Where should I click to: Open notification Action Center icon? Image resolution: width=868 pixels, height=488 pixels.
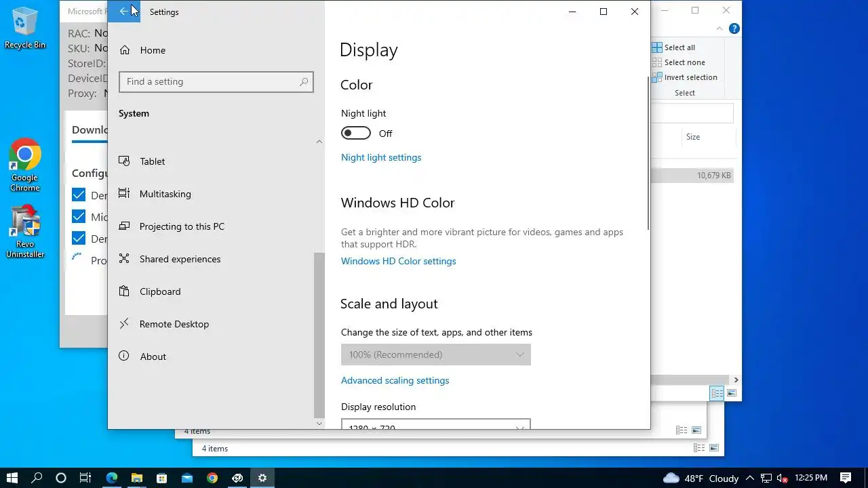(846, 478)
